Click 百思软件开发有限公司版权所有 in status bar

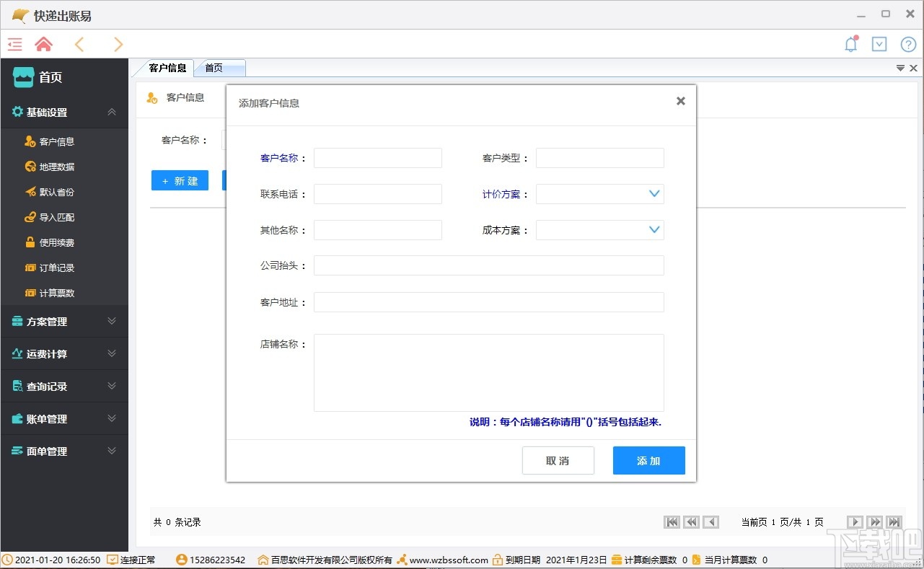click(325, 560)
